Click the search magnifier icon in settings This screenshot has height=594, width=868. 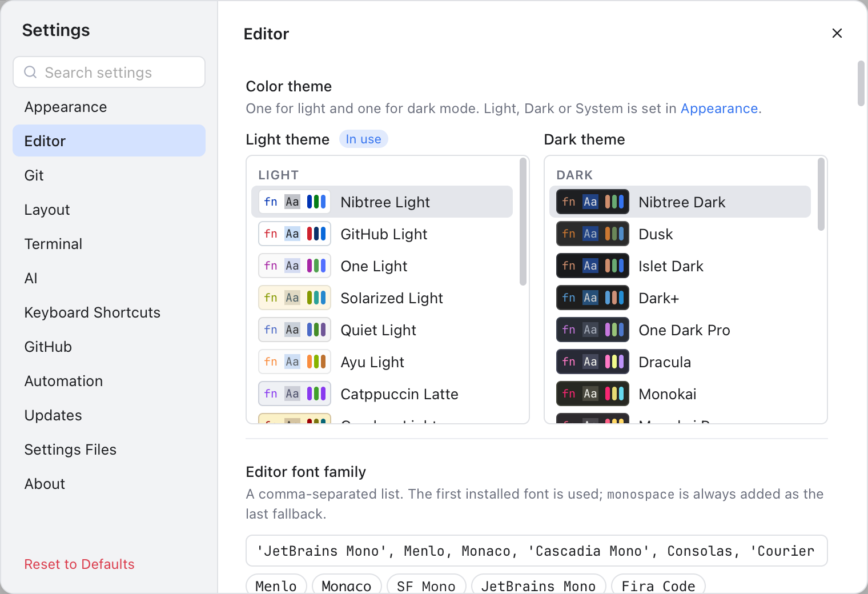30,72
